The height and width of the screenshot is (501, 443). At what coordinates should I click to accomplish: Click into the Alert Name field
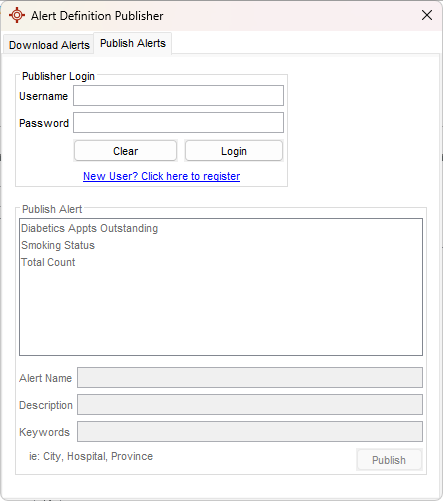250,378
